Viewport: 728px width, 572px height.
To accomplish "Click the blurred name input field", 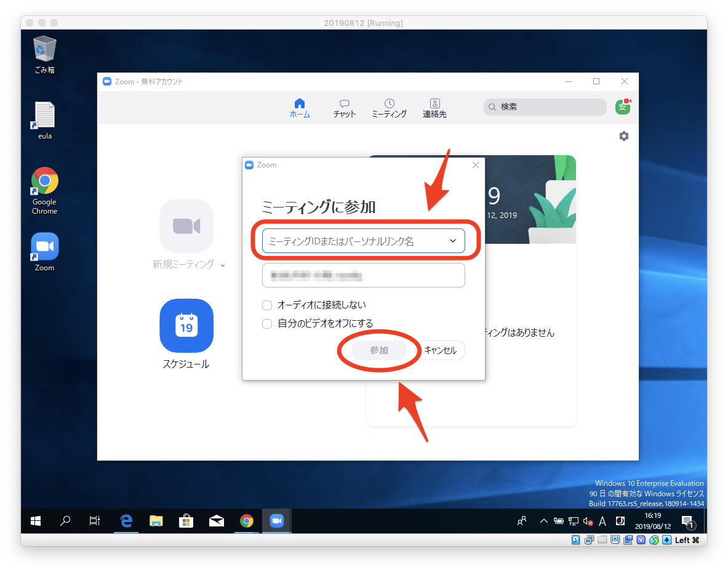I will click(x=363, y=276).
